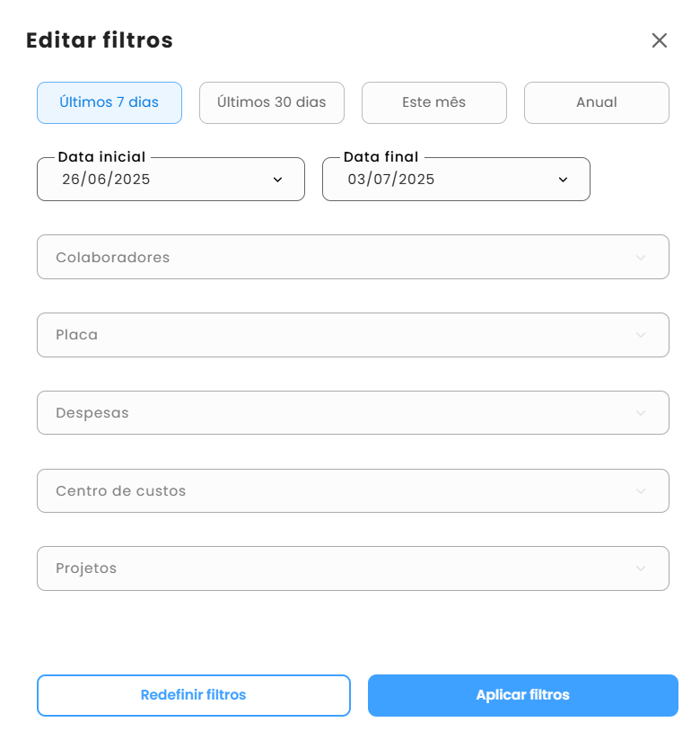Click the Aplicar filtros button
700x731 pixels.
[523, 695]
